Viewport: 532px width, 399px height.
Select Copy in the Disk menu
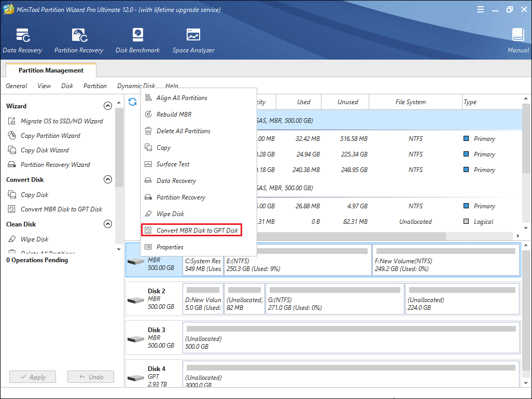(x=199, y=148)
